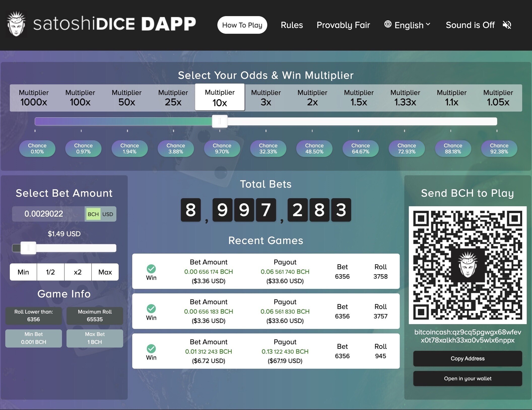This screenshot has height=410, width=532.
Task: Select the 1.05x multiplier
Action: 498,98
